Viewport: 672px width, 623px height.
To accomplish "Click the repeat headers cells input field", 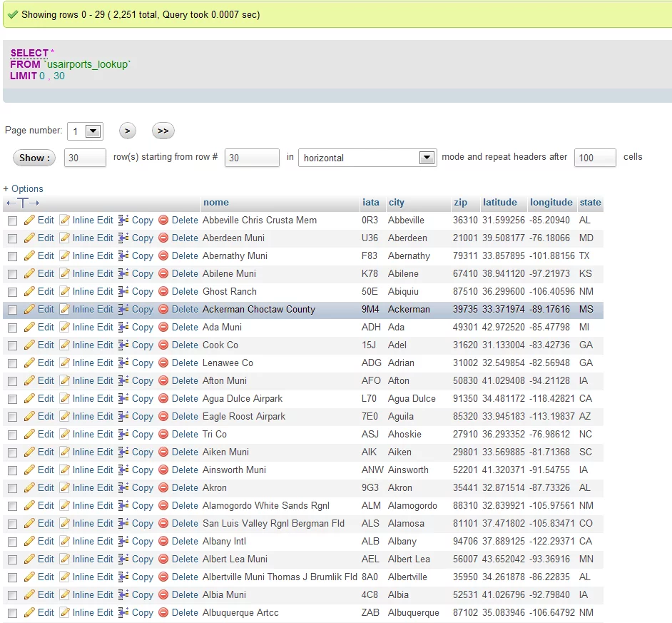I will (x=595, y=158).
